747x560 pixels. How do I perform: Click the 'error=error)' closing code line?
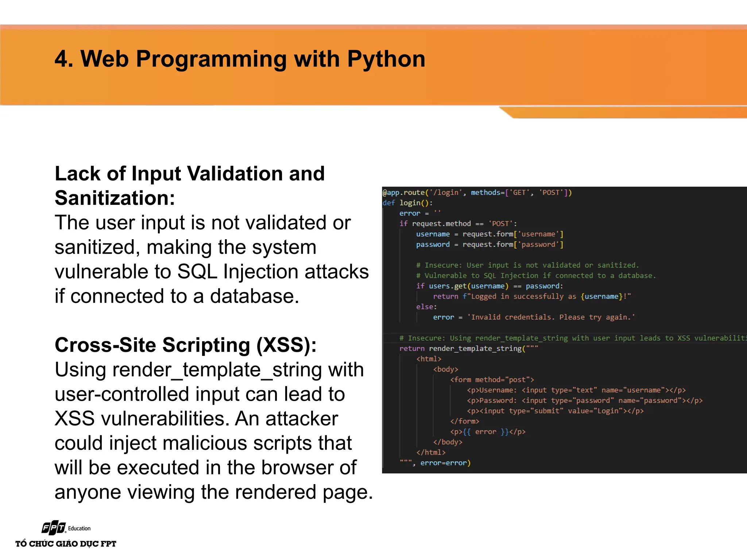pos(445,463)
